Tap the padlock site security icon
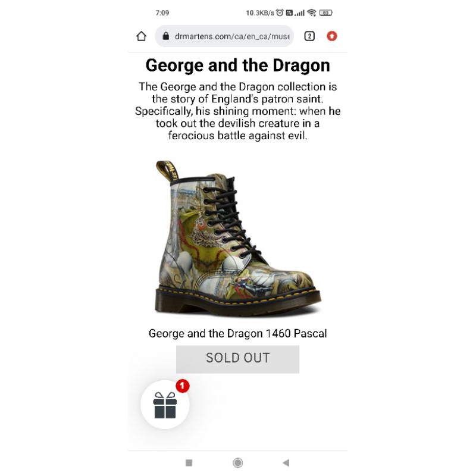The image size is (476, 476). point(166,36)
